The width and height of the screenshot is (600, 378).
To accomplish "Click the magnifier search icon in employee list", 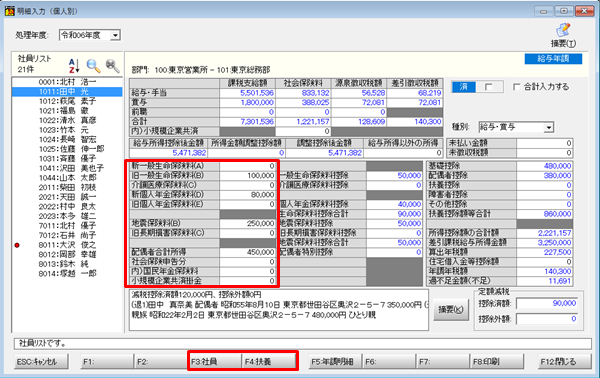I will [x=93, y=66].
